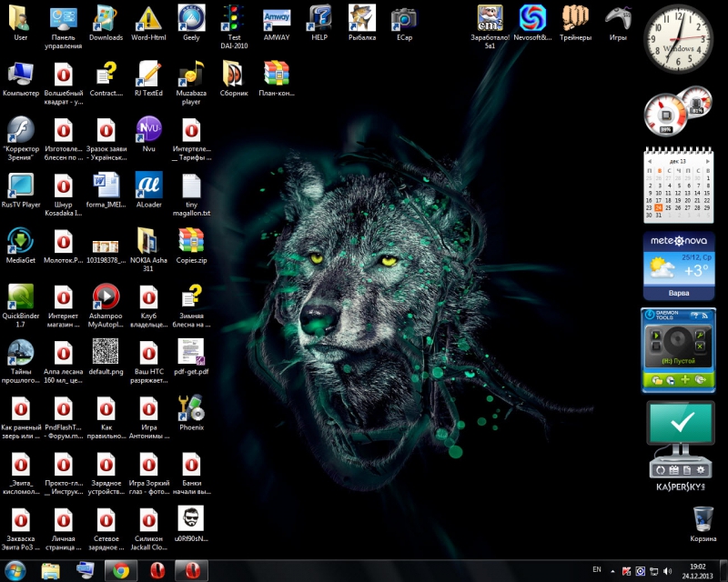Click the Daemon Tools gadget green plus button

pyautogui.click(x=685, y=380)
